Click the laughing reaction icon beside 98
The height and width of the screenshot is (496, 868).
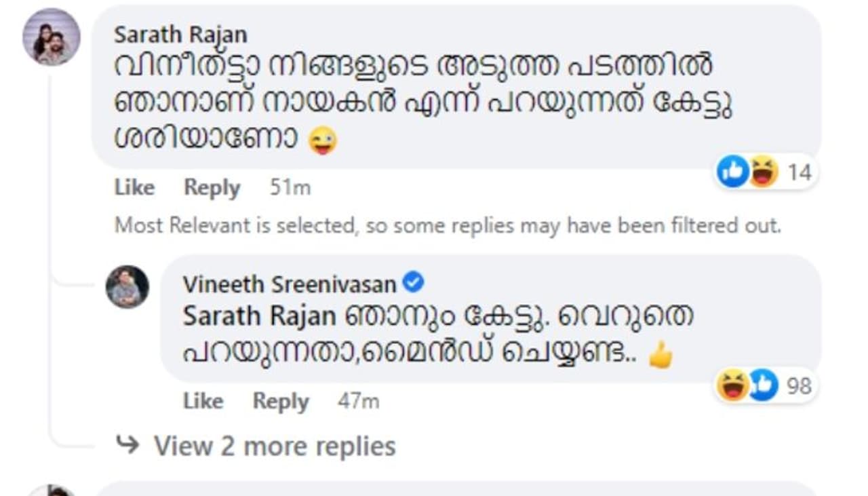tap(733, 385)
